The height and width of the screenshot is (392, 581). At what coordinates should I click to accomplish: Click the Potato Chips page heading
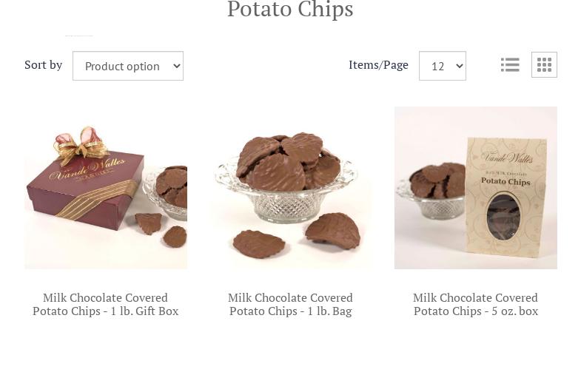click(x=290, y=9)
